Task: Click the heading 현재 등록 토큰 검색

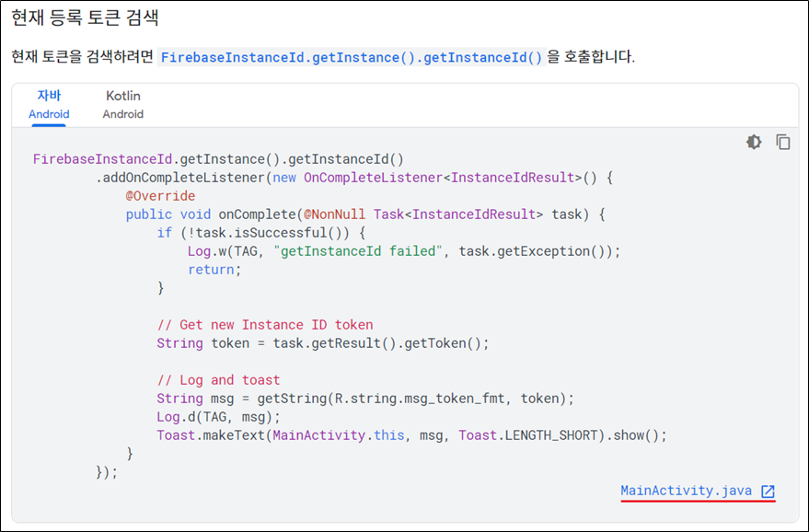Action: pos(85,18)
